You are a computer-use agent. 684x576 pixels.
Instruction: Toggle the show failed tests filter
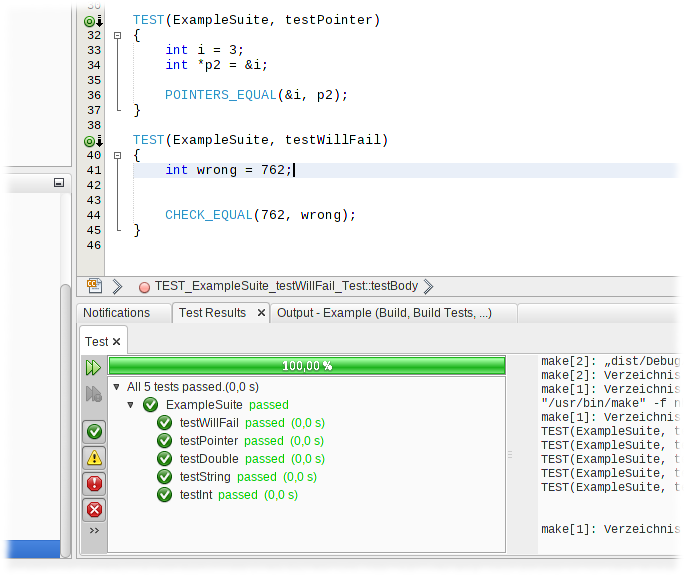94,483
